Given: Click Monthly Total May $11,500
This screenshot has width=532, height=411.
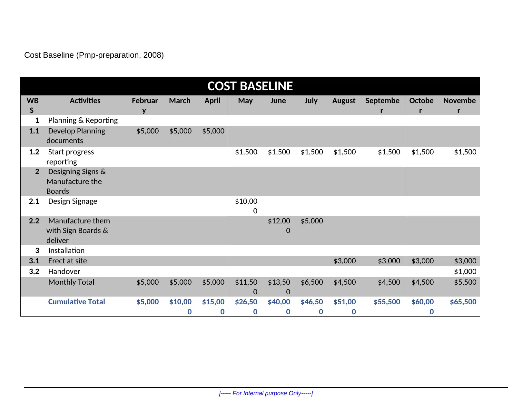Looking at the screenshot, I should 246,287.
